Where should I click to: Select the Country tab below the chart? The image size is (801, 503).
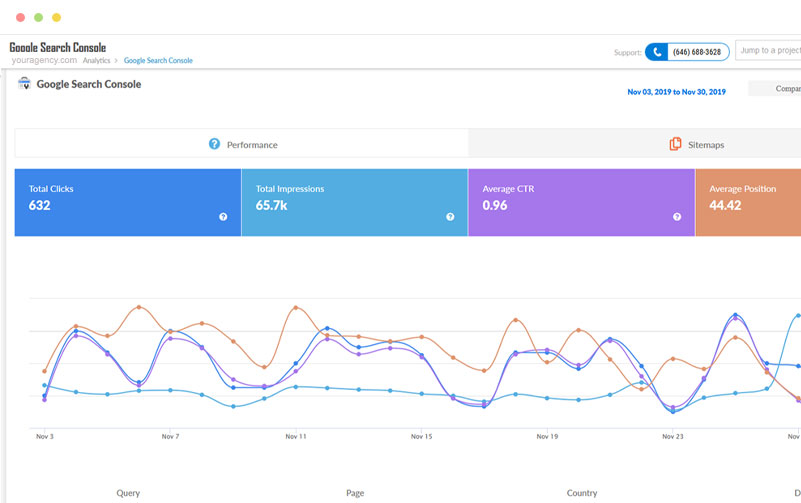tap(582, 493)
